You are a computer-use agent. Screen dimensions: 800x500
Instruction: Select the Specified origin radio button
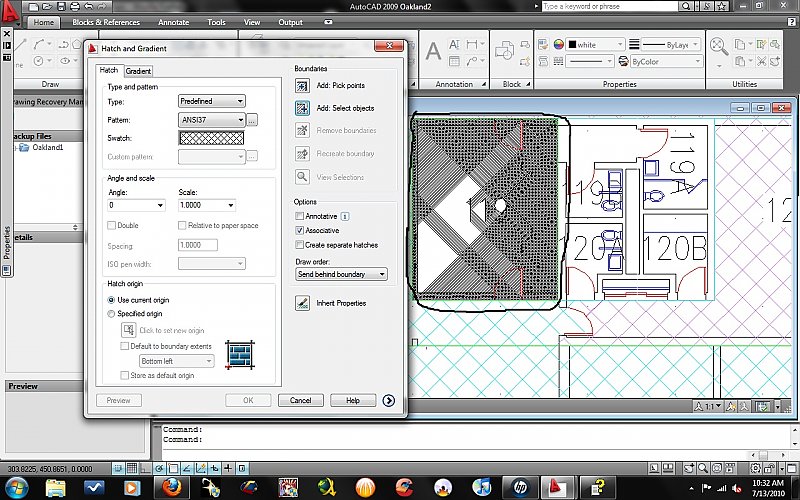coord(111,314)
